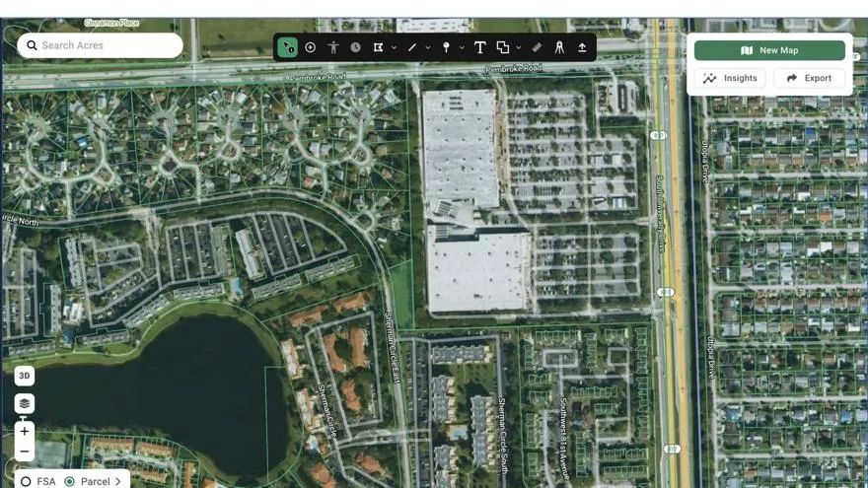868x488 pixels.
Task: Select the line draw tool
Action: tap(412, 47)
